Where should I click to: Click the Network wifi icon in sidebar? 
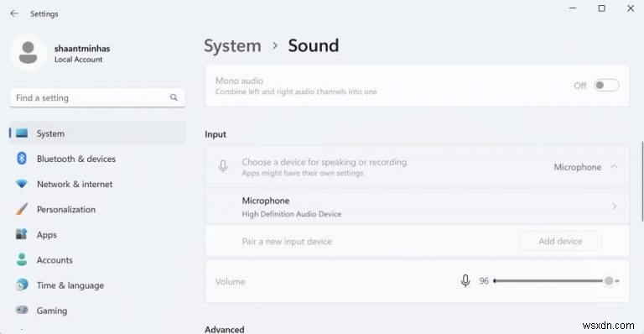point(22,184)
